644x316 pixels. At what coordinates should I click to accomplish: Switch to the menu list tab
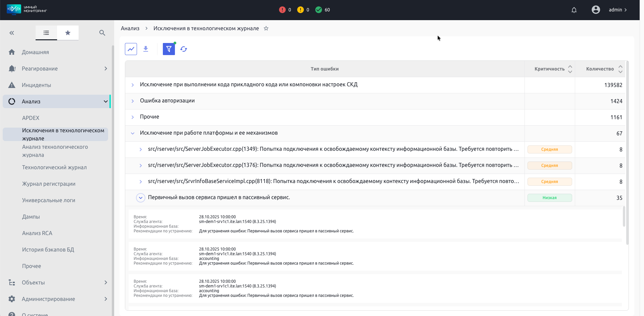(x=46, y=33)
